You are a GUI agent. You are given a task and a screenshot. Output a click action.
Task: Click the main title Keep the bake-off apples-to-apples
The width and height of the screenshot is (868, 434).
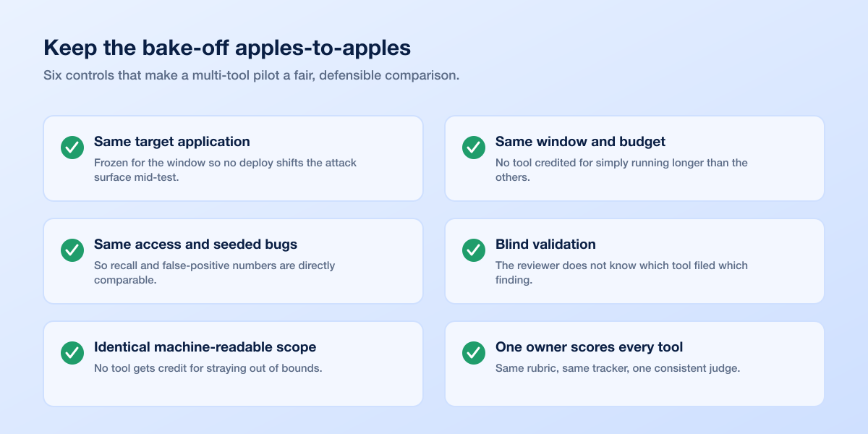227,48
